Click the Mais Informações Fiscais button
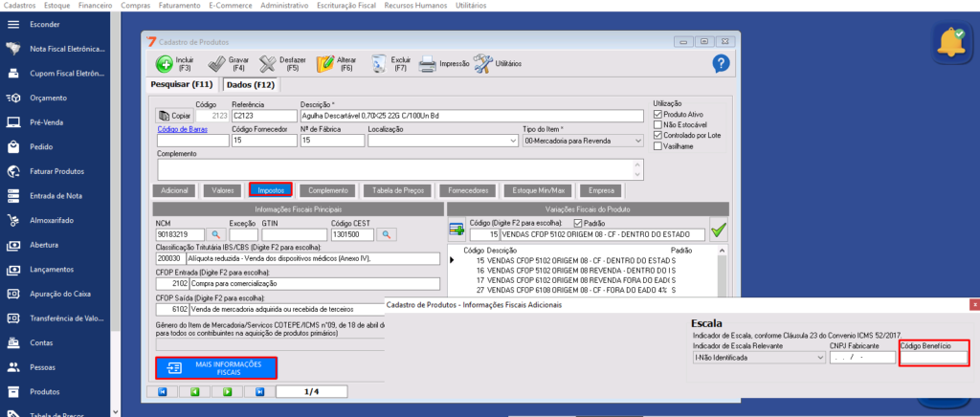Viewport: 980px width, 417px height. [x=216, y=368]
